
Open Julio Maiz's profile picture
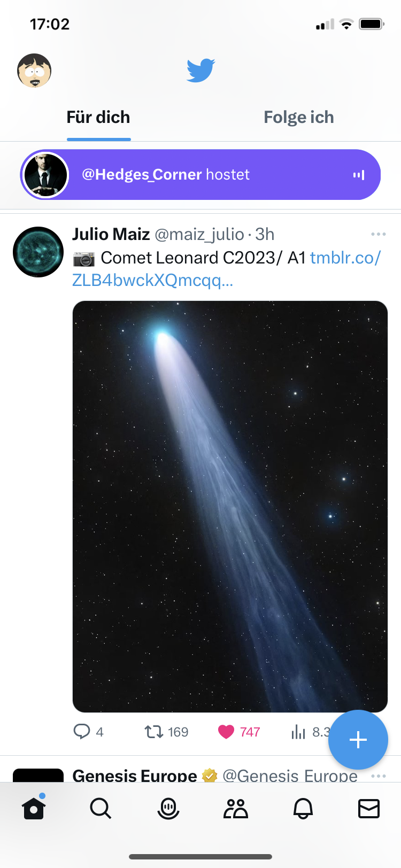click(38, 252)
